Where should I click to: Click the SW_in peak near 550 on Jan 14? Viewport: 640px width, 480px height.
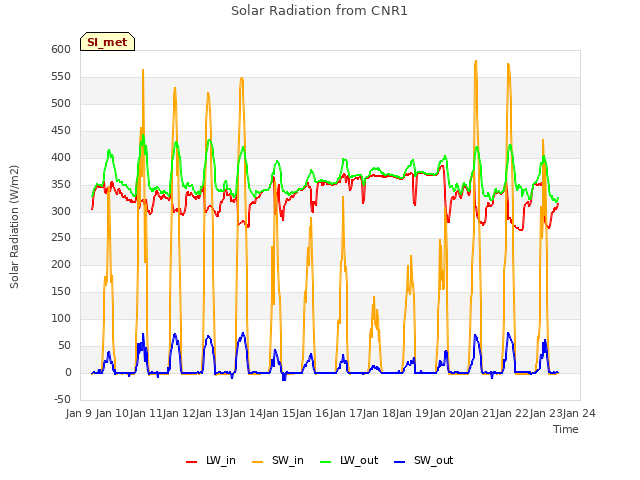coord(242,78)
